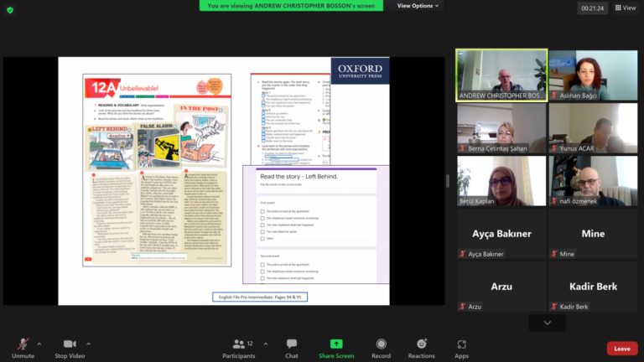Select ANDREW CHRISTOPHER BOSSON video tile
This screenshot has height=362, width=644.
(501, 75)
